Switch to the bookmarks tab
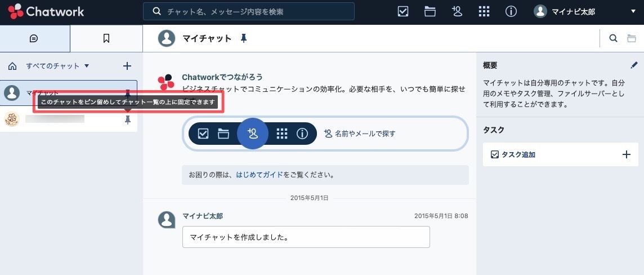Image resolution: width=644 pixels, height=275 pixels. 106,38
